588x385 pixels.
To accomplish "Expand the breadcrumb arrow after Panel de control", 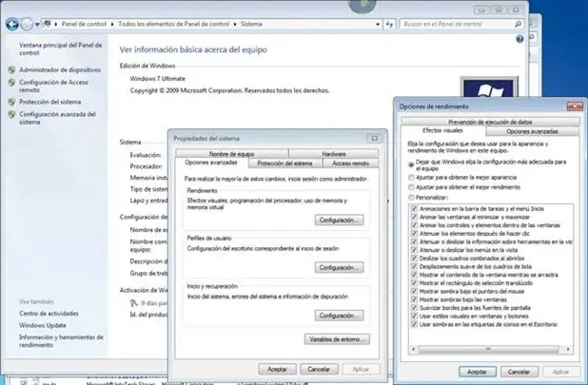I will [112, 25].
